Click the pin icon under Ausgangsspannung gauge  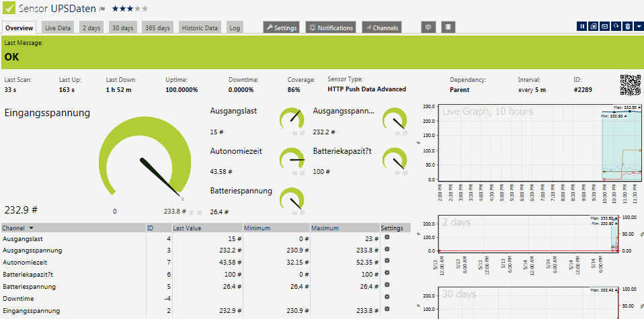(x=397, y=133)
